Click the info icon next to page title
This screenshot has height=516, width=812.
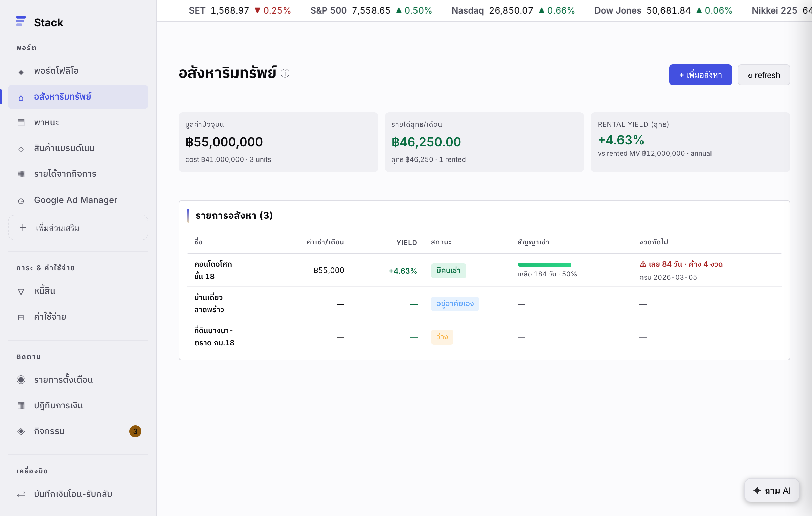pos(285,73)
